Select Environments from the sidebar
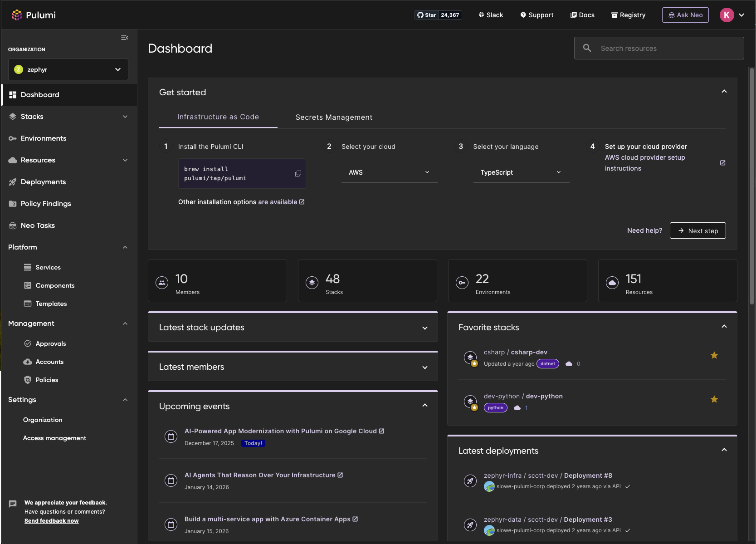 [x=43, y=138]
